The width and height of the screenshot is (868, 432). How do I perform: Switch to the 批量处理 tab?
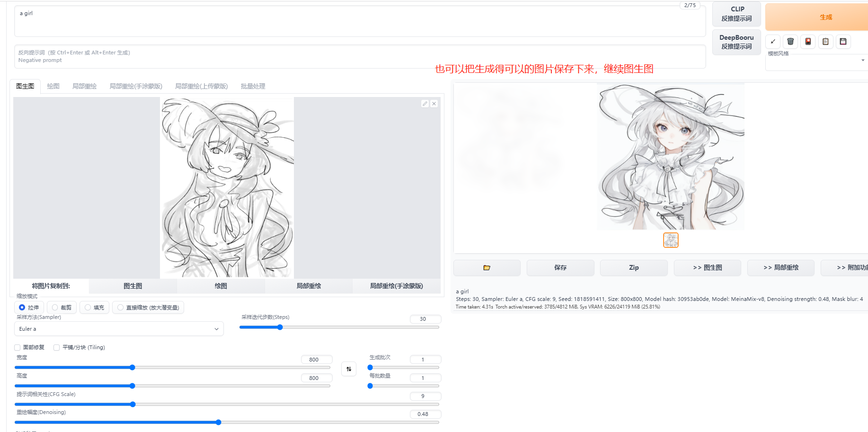[x=253, y=86]
